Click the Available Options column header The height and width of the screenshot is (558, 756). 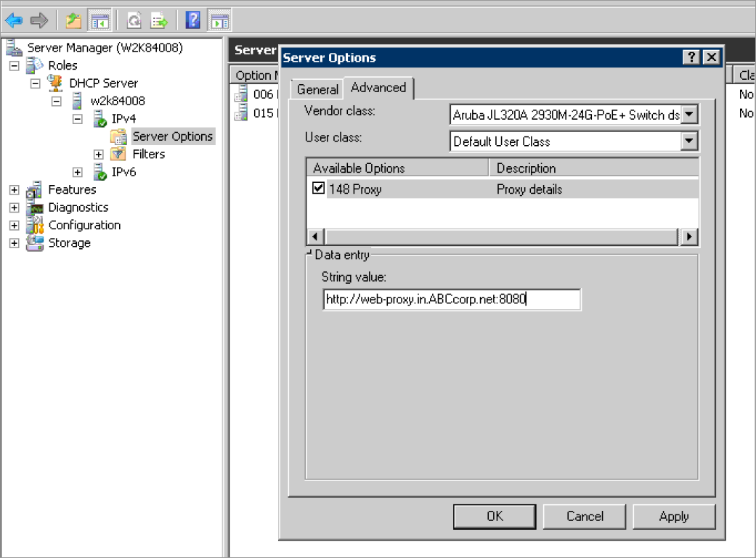coord(397,168)
